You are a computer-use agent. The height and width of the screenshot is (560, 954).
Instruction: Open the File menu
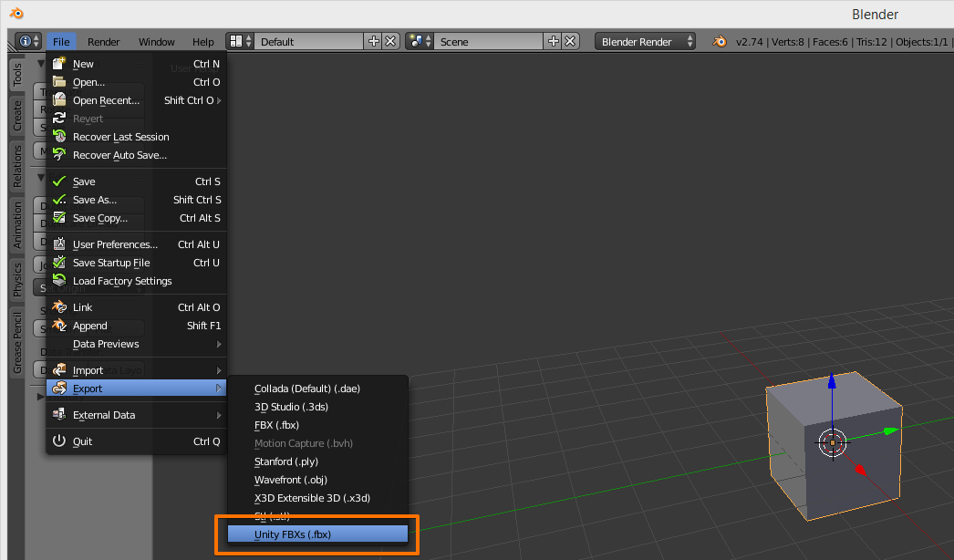pos(61,41)
